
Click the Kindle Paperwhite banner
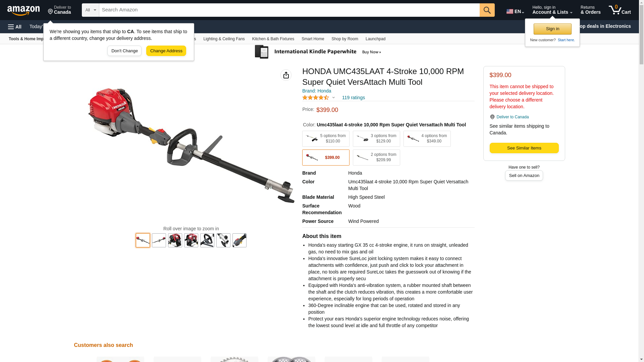tap(318, 52)
